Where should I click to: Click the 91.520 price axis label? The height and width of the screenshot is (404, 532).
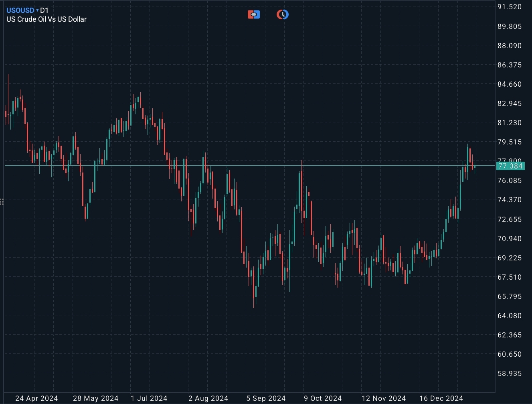tap(510, 7)
